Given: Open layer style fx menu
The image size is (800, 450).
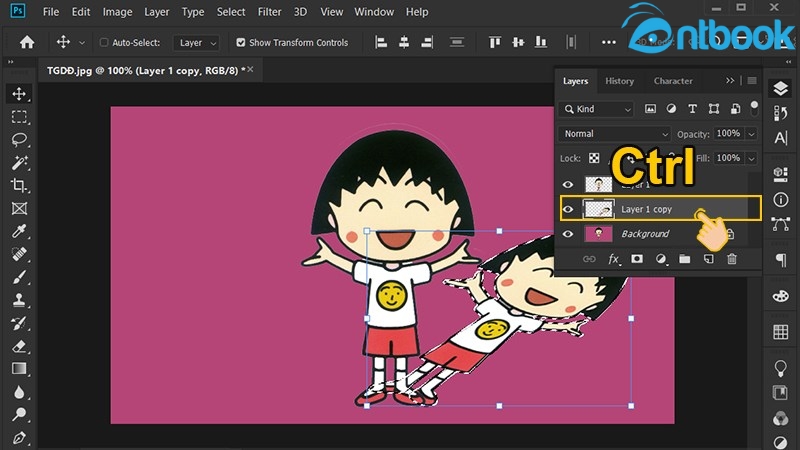Looking at the screenshot, I should coord(614,259).
